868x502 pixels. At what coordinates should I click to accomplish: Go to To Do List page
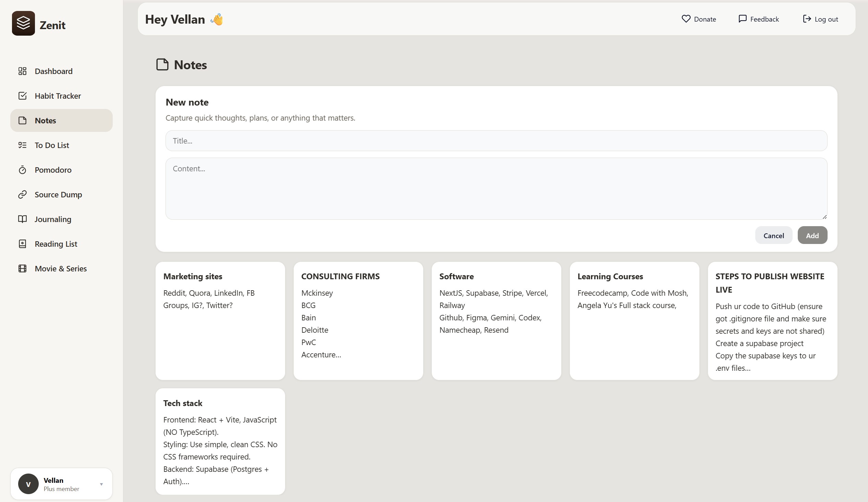52,145
